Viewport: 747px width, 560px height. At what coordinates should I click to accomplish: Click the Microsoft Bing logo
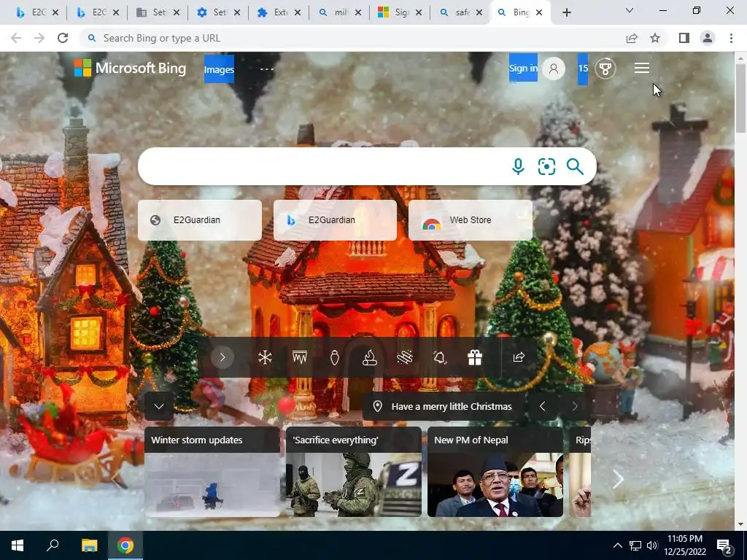click(130, 68)
